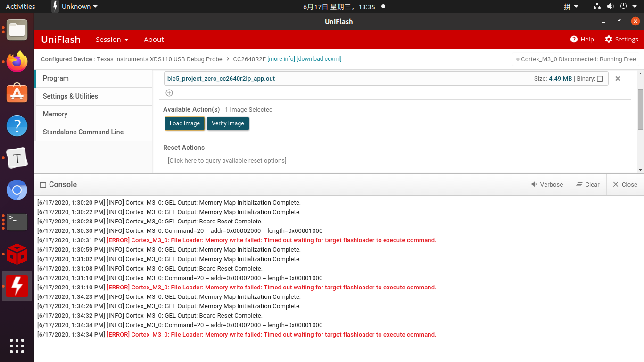Launch Firefox from the dock
Image resolution: width=644 pixels, height=362 pixels.
click(x=17, y=62)
